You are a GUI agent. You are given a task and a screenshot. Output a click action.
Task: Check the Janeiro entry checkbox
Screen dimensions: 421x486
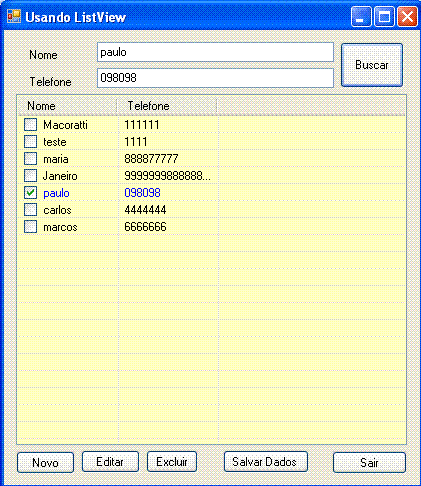click(x=30, y=176)
